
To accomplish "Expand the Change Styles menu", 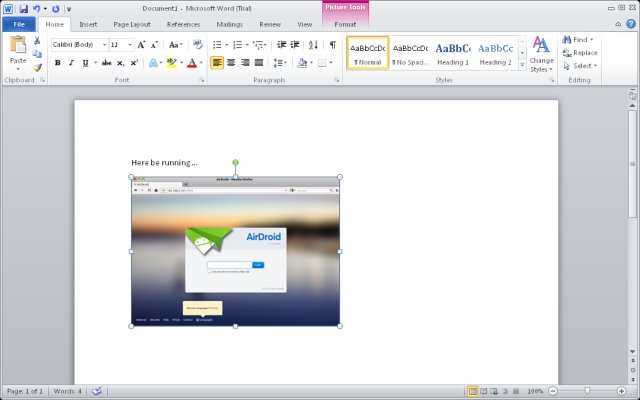I will tap(541, 55).
